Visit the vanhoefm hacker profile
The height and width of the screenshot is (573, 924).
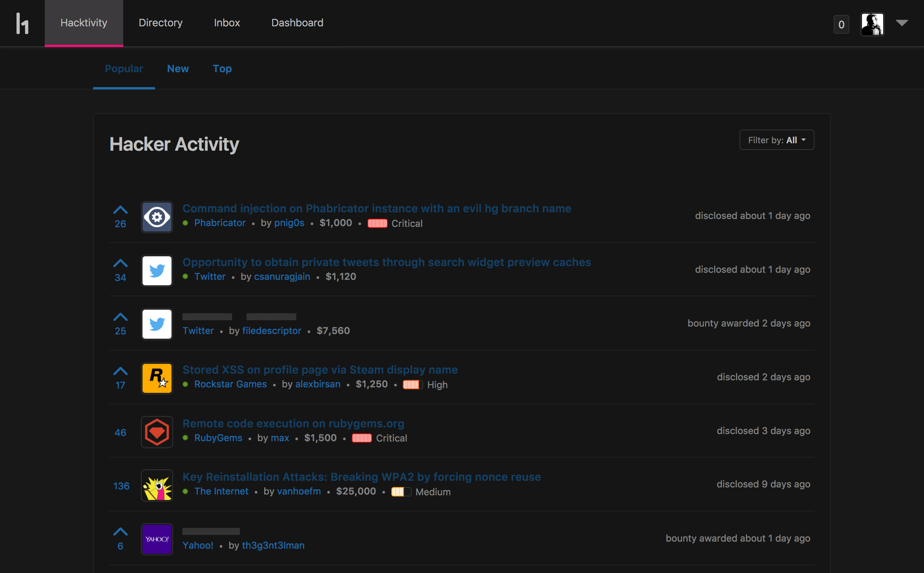click(x=299, y=491)
